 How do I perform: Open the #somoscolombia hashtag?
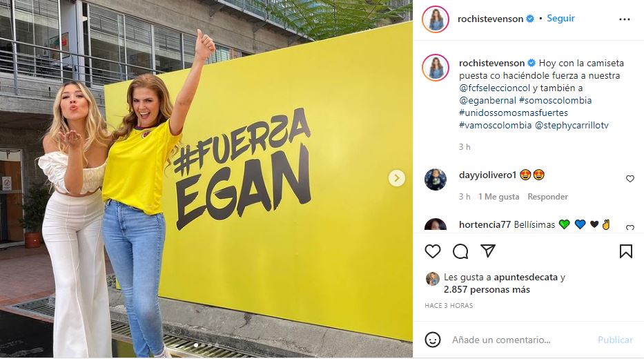[x=555, y=100]
